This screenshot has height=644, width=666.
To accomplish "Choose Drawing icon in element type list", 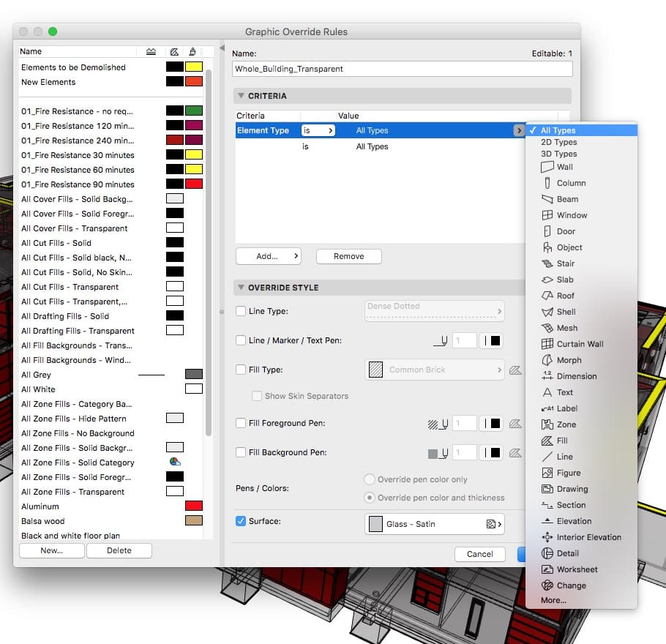I will pos(547,489).
